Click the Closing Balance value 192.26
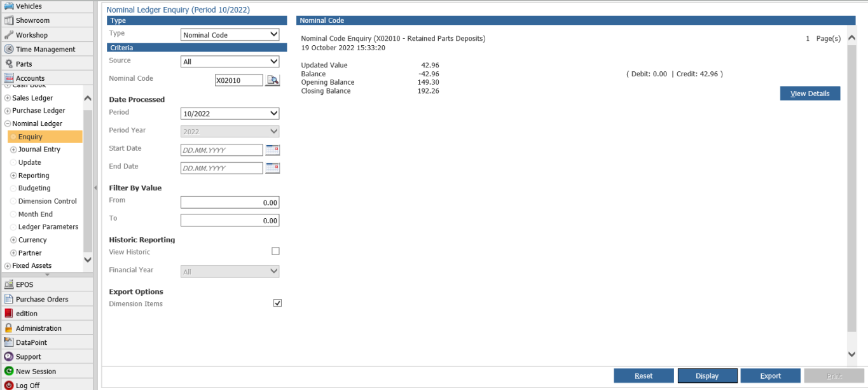This screenshot has width=868, height=390. 427,91
